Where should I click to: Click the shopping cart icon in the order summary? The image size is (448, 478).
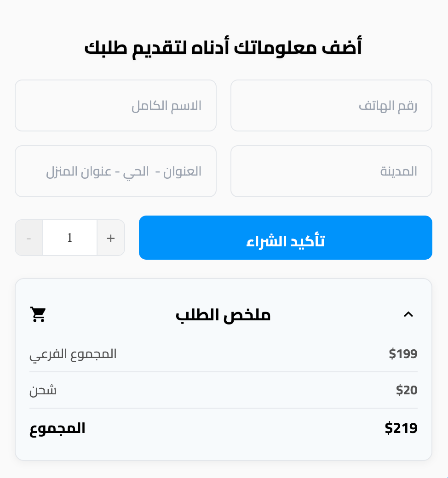[38, 314]
